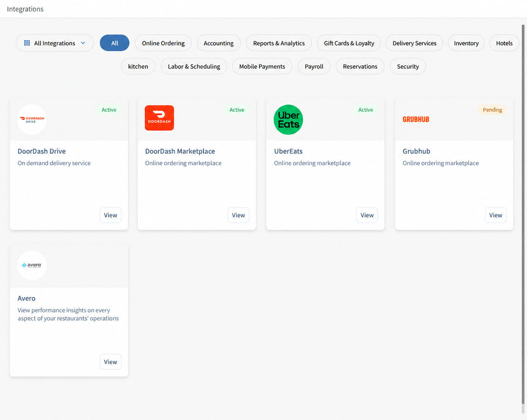Select the All filter pill
The width and height of the screenshot is (527, 420).
point(114,43)
